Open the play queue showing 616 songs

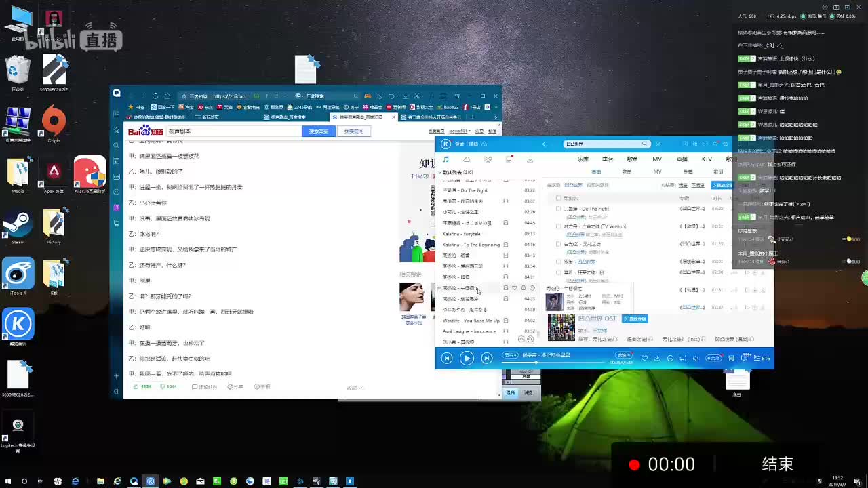pyautogui.click(x=762, y=358)
